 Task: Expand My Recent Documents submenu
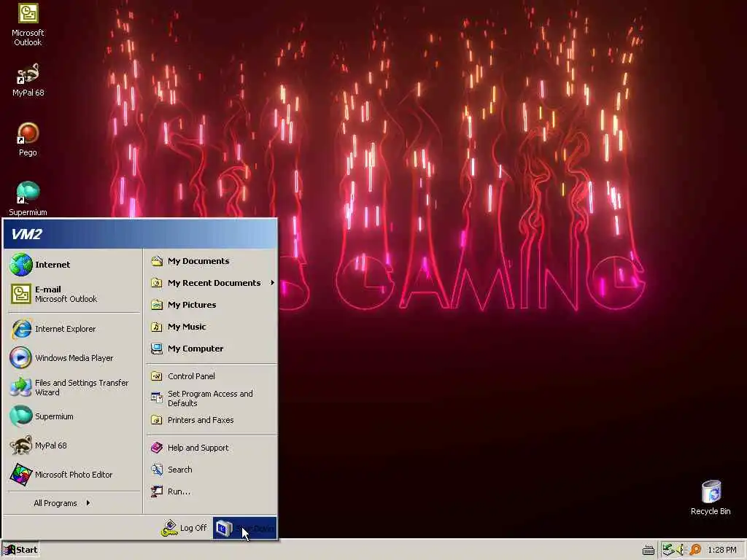click(211, 283)
